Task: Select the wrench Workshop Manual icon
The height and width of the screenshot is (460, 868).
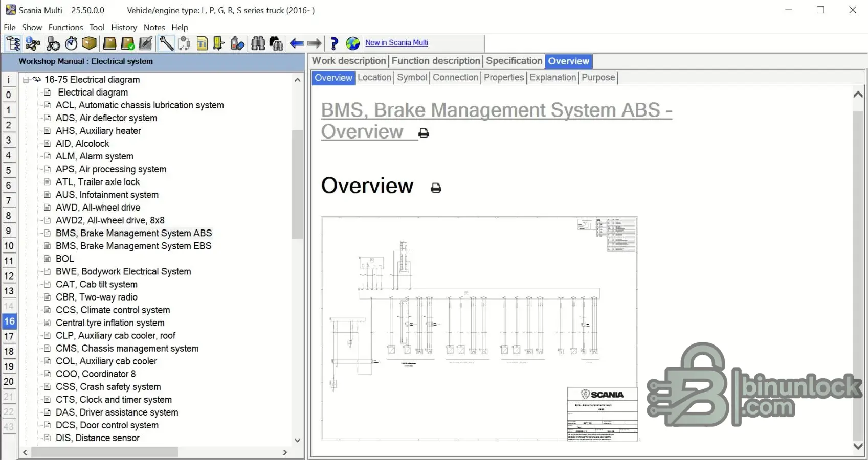Action: 166,43
